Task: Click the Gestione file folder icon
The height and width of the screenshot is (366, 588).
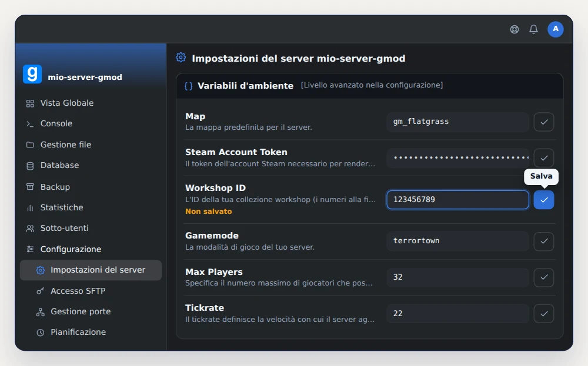Action: [x=30, y=145]
